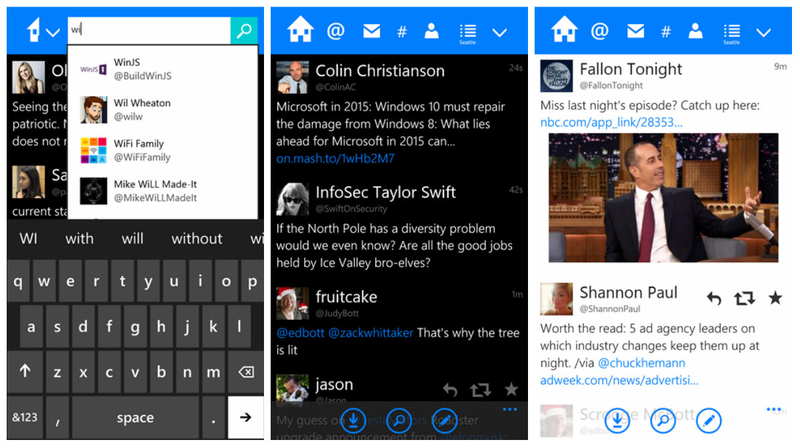The width and height of the screenshot is (800, 448).
Task: Select WiFi Family suggestion
Action: (x=162, y=150)
